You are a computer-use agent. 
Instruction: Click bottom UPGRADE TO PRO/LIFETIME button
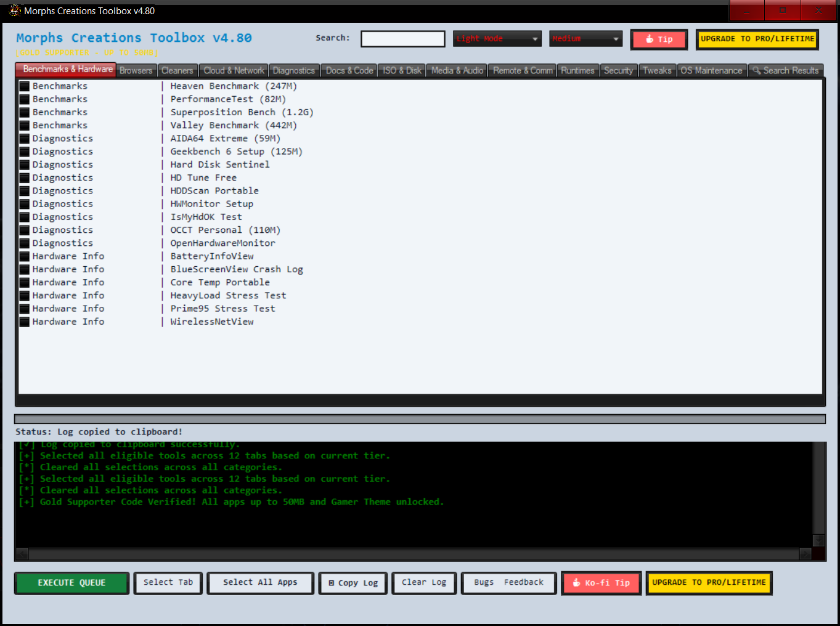click(x=709, y=583)
